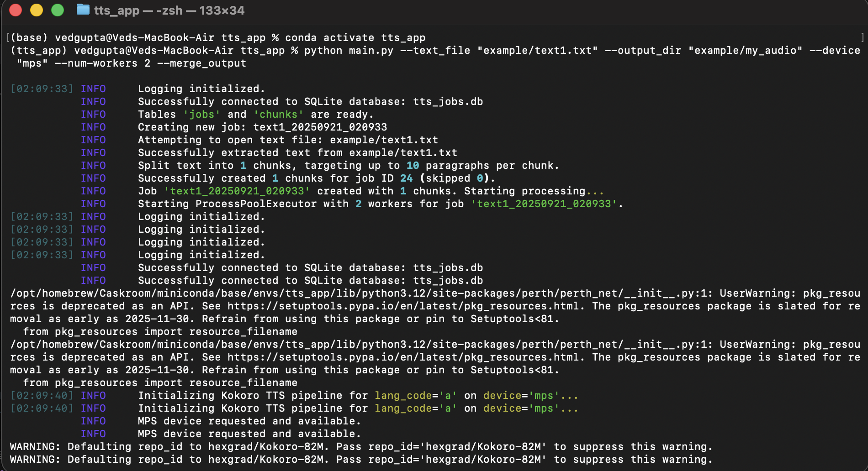Click the '--merge_output' flag in the command
The height and width of the screenshot is (471, 868).
point(201,63)
